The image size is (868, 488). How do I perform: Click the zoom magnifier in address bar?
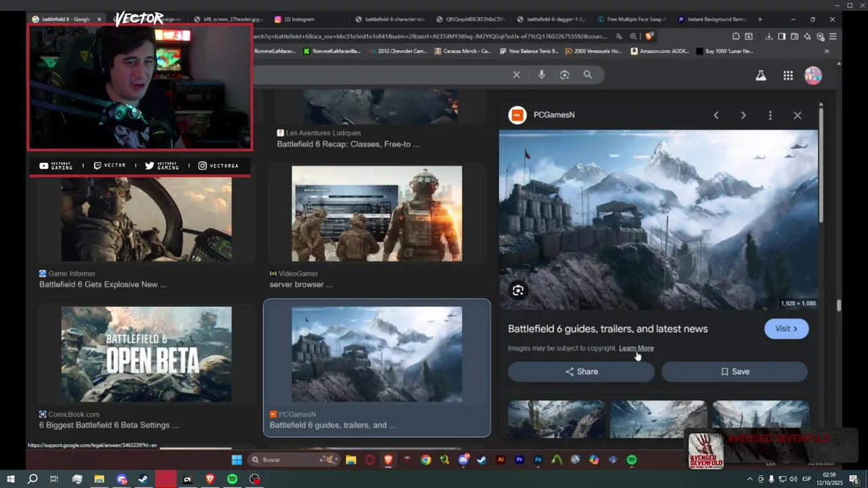tap(633, 37)
